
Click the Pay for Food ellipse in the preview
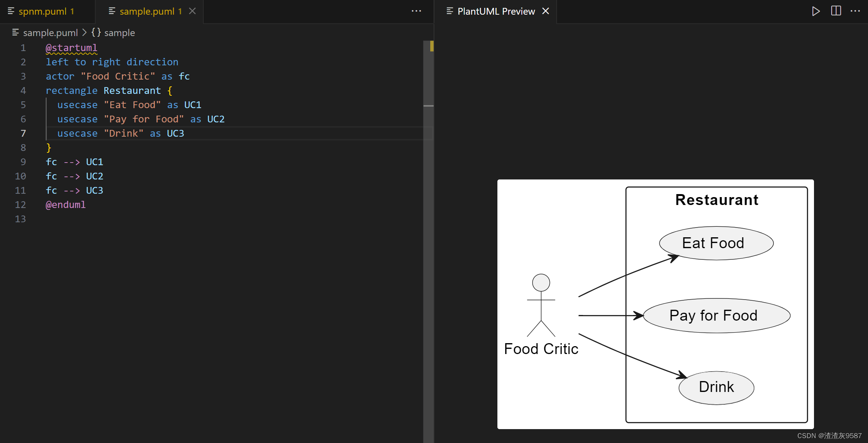(716, 315)
